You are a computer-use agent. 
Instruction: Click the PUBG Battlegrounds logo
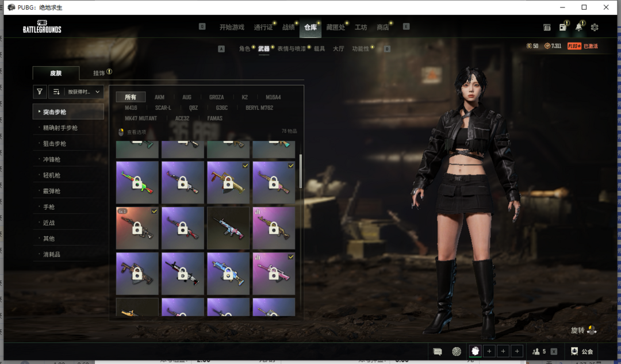[x=42, y=26]
